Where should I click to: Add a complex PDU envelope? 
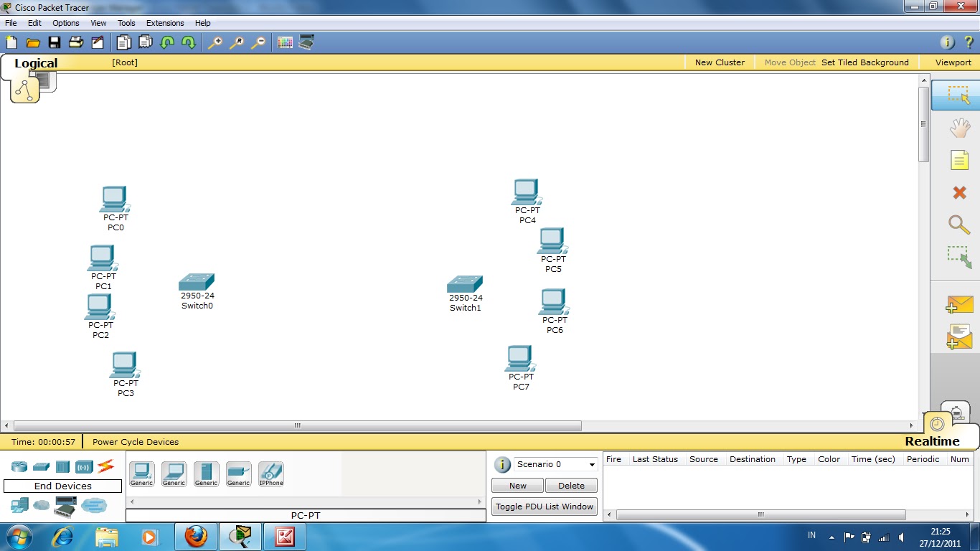[959, 336]
